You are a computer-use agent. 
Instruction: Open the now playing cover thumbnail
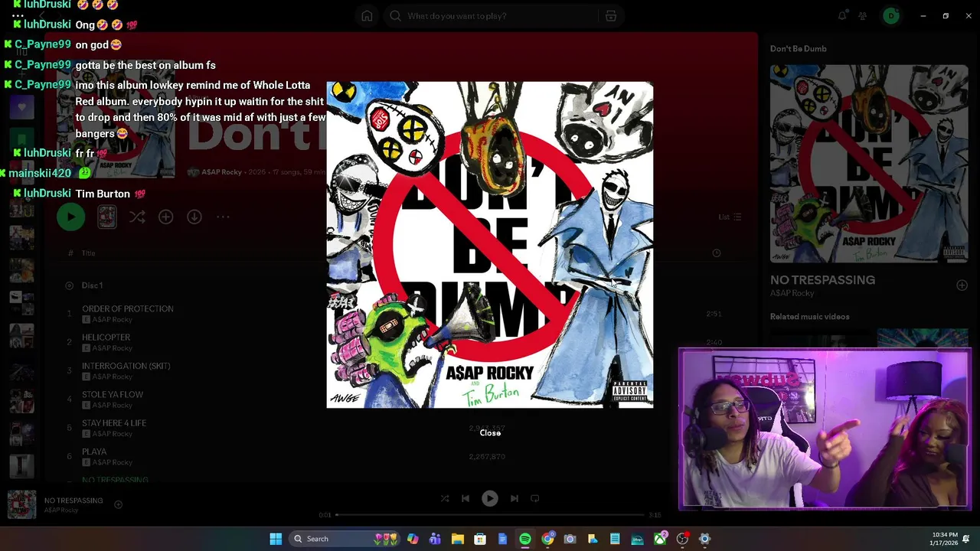(x=21, y=504)
